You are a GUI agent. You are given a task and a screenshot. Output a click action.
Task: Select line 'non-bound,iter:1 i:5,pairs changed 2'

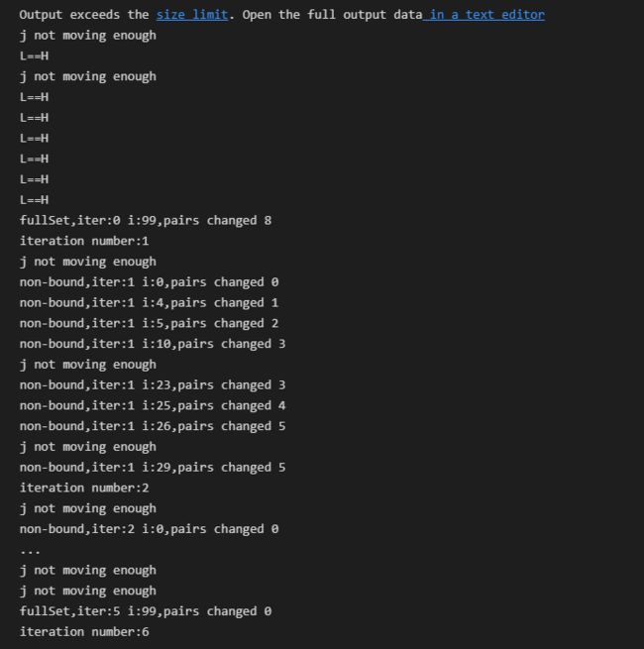click(x=149, y=323)
